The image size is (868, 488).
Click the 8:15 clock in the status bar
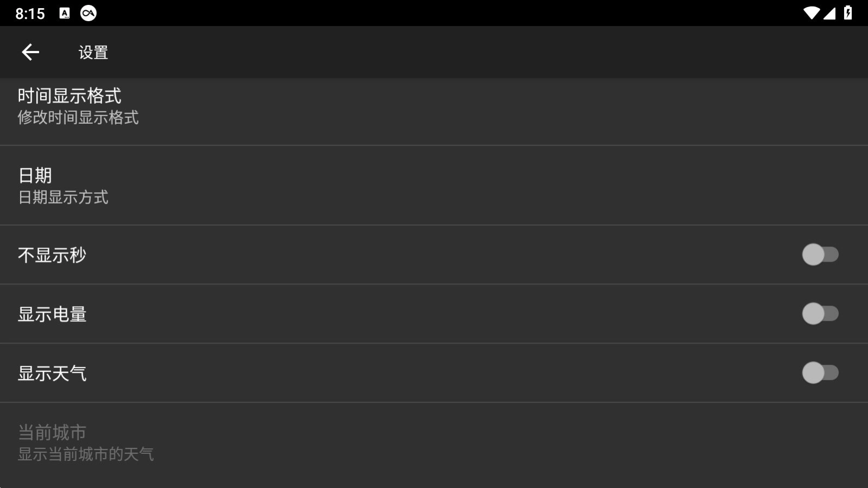tap(30, 14)
